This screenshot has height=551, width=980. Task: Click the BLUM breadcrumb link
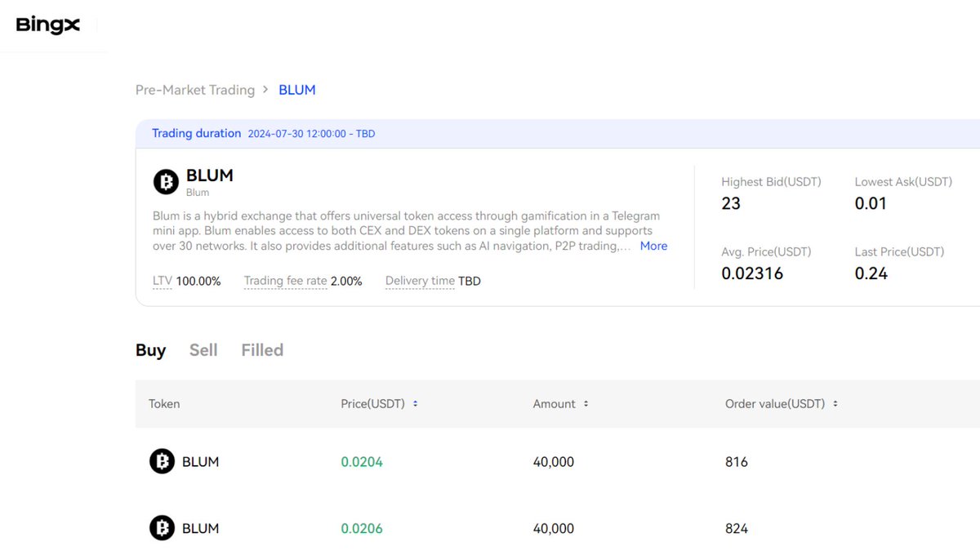pos(297,90)
